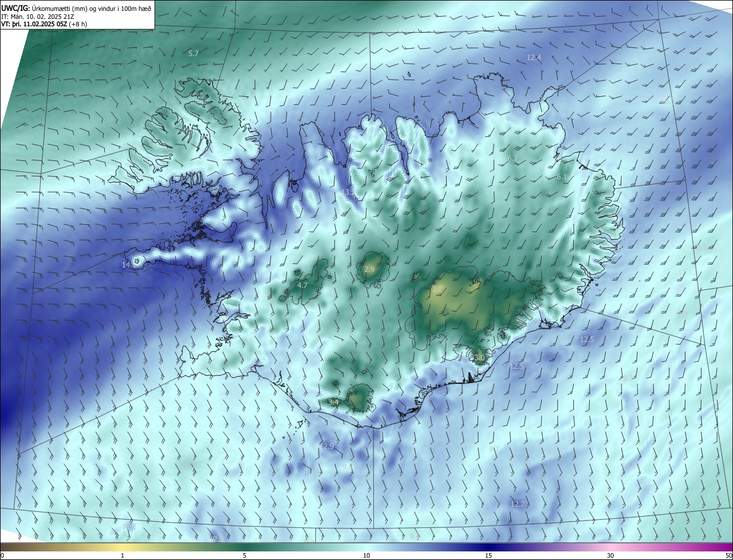Select the 2.9 value label on Hofsjökull
Viewport: 733px width, 560px height.
(369, 269)
